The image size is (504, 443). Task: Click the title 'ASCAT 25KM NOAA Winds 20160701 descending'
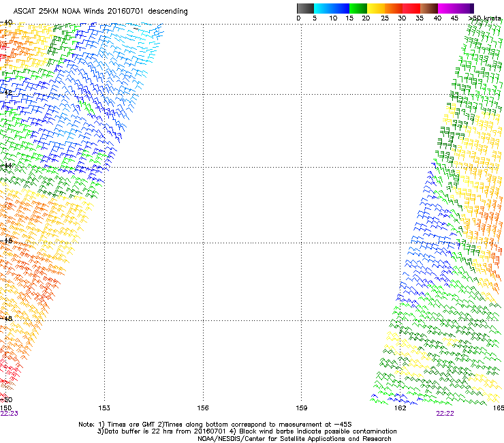(100, 11)
